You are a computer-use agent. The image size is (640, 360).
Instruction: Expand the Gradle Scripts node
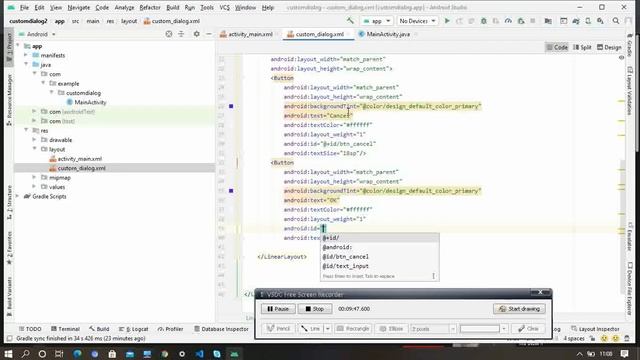18,196
